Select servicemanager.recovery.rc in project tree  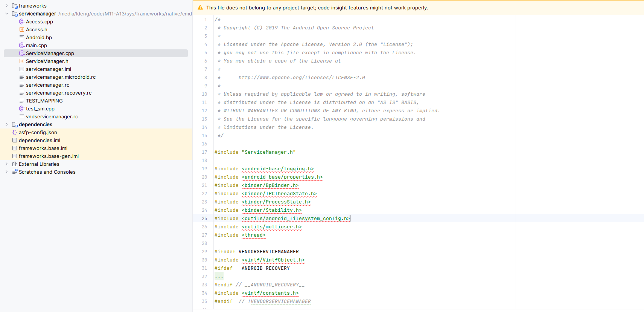(x=59, y=93)
